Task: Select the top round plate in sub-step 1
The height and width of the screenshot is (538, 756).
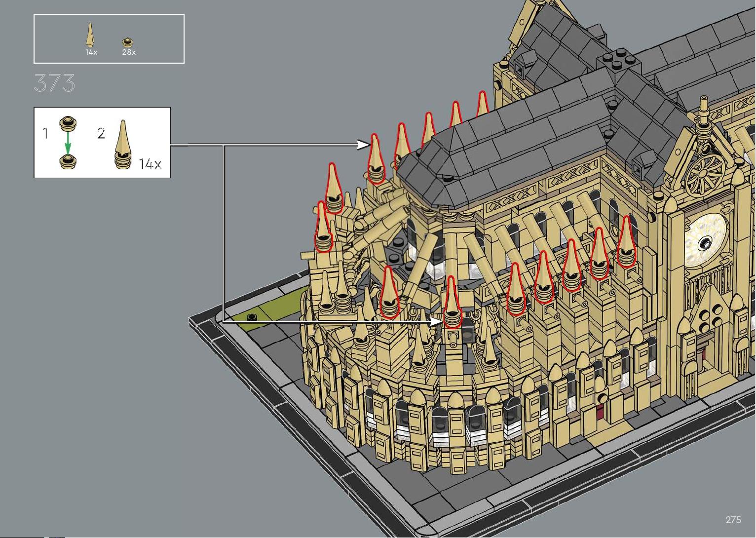Action: [67, 122]
